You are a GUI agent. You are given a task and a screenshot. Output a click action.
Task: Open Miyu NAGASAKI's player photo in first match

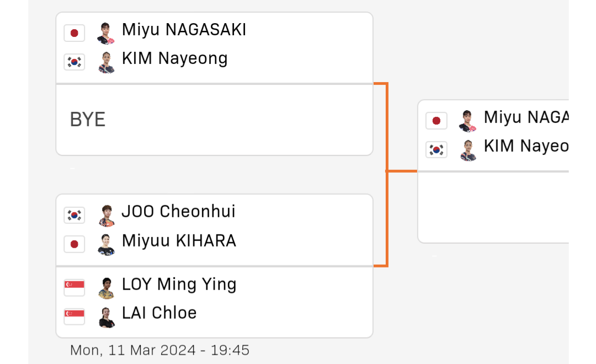click(x=105, y=34)
